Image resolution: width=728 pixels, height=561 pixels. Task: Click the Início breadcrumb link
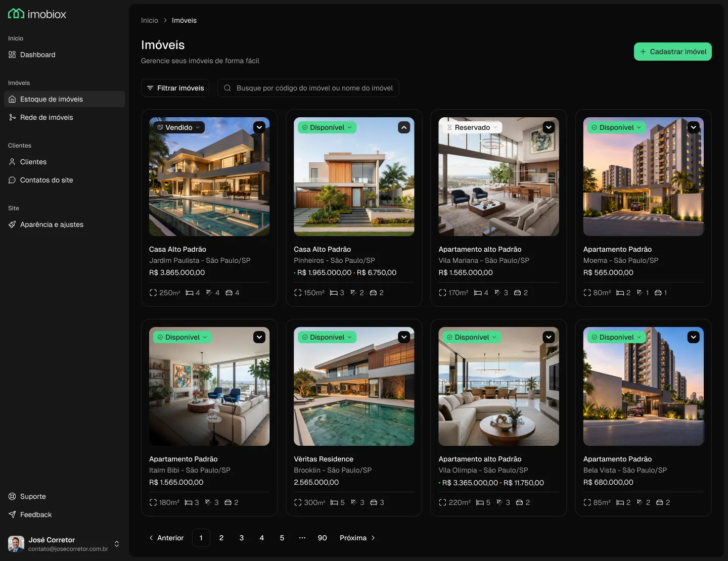coord(150,20)
